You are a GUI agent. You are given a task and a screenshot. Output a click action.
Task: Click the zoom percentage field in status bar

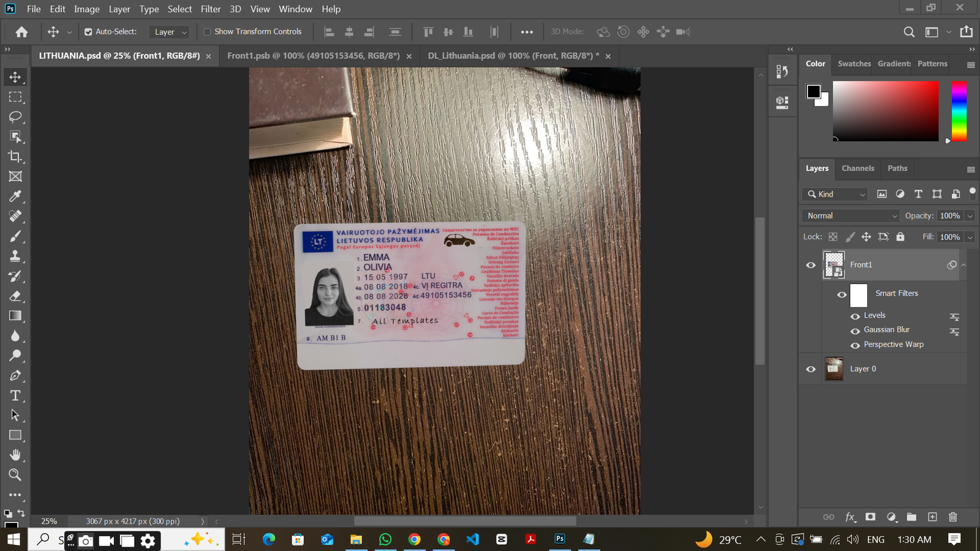(49, 521)
